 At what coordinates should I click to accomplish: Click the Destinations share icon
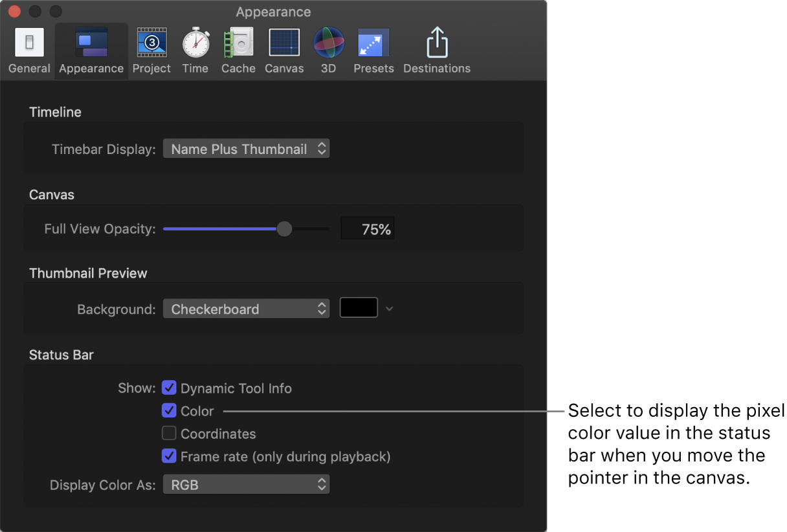click(x=437, y=43)
